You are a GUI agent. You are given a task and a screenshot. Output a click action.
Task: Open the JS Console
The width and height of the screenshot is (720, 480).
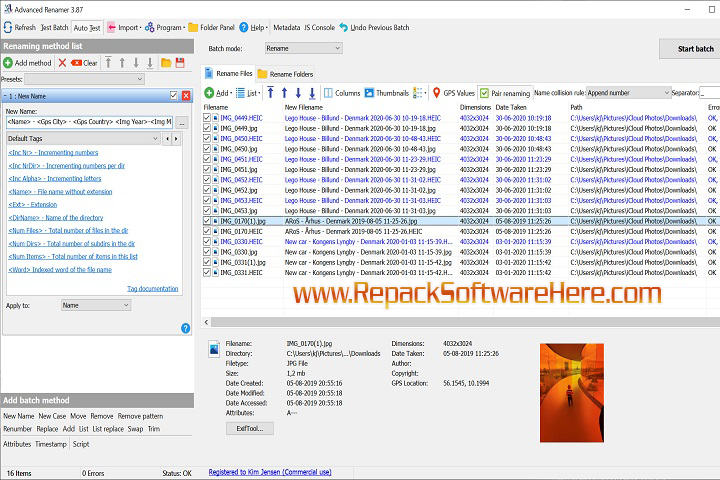click(x=320, y=28)
